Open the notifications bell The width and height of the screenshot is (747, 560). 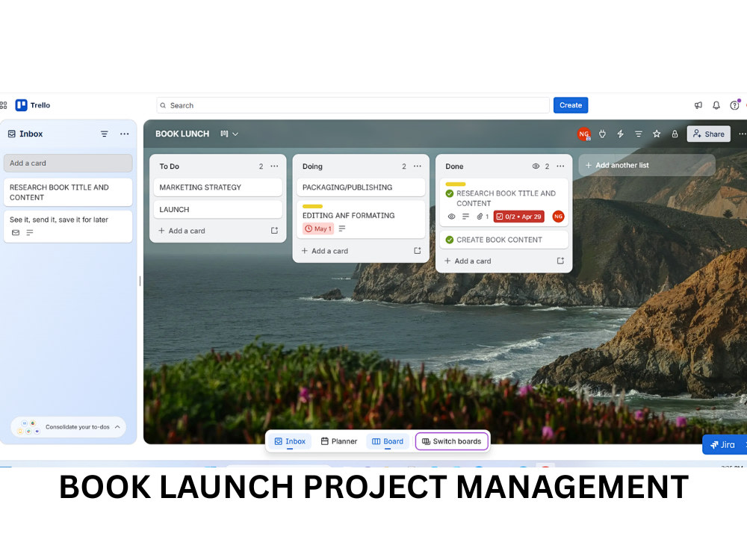(x=716, y=105)
